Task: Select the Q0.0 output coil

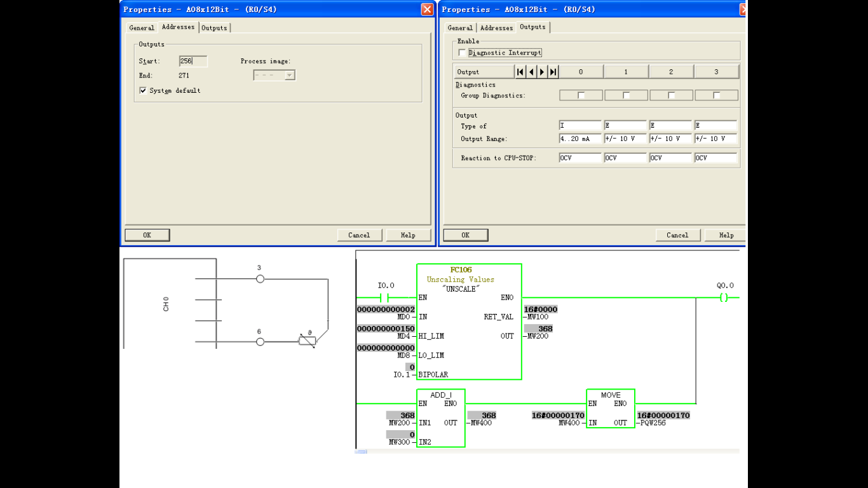Action: pyautogui.click(x=724, y=297)
